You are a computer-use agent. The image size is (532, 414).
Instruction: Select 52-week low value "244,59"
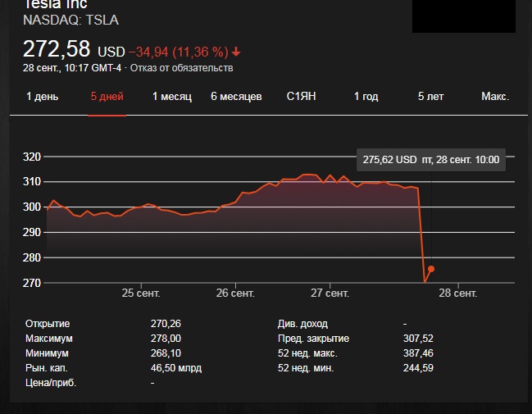coord(418,368)
